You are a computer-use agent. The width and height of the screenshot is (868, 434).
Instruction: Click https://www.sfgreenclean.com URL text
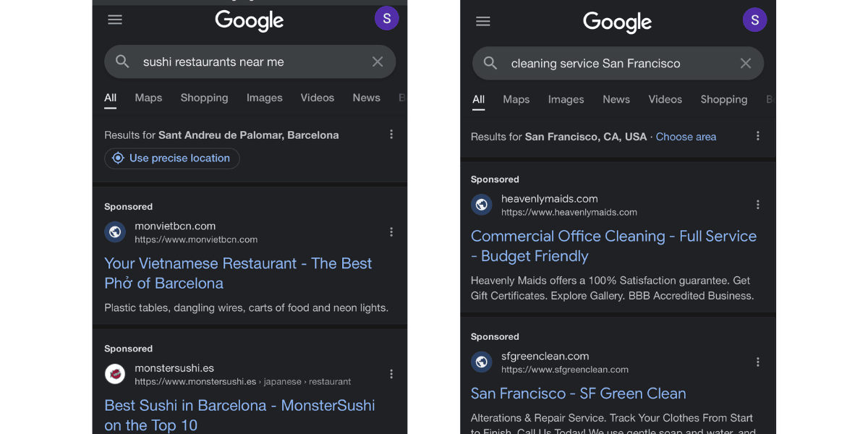coord(565,369)
